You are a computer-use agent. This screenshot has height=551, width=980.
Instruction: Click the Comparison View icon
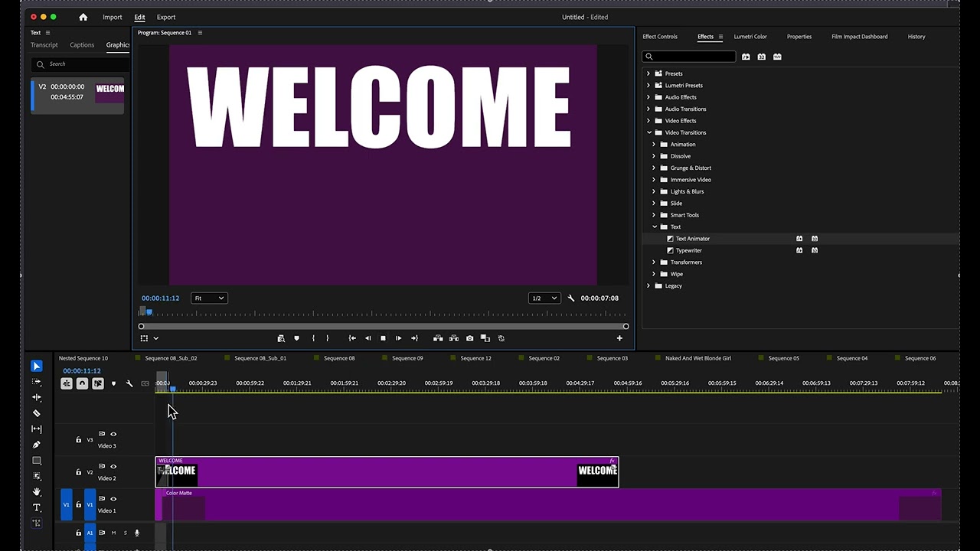(x=485, y=338)
